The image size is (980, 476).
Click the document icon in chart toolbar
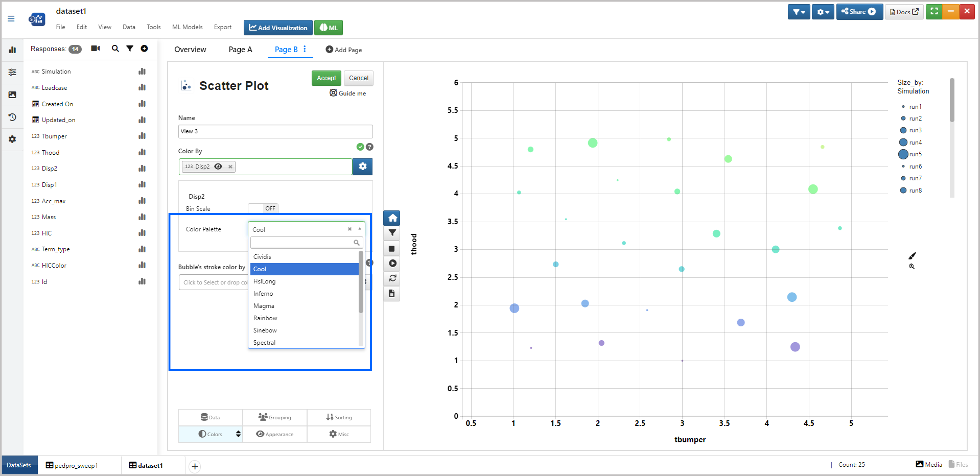pyautogui.click(x=392, y=293)
